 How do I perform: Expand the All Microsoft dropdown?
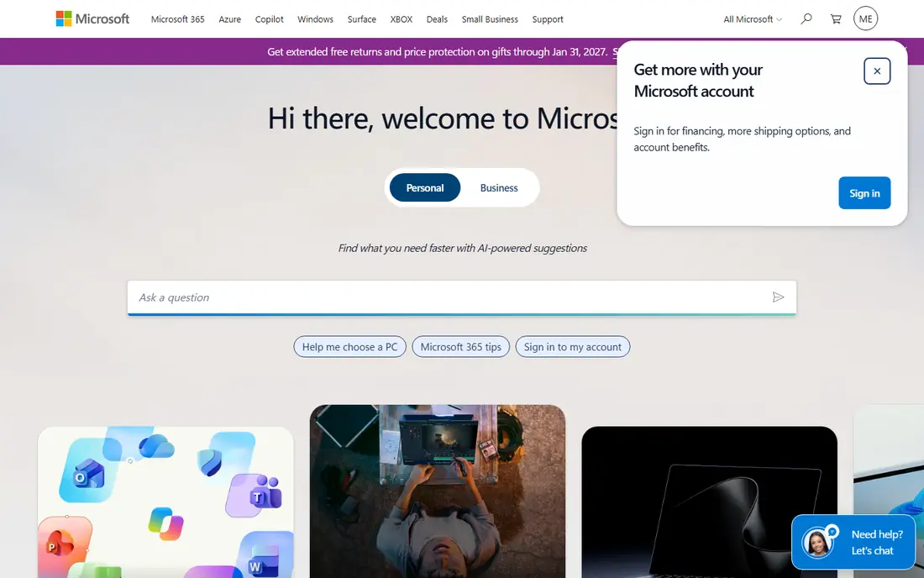click(x=753, y=19)
